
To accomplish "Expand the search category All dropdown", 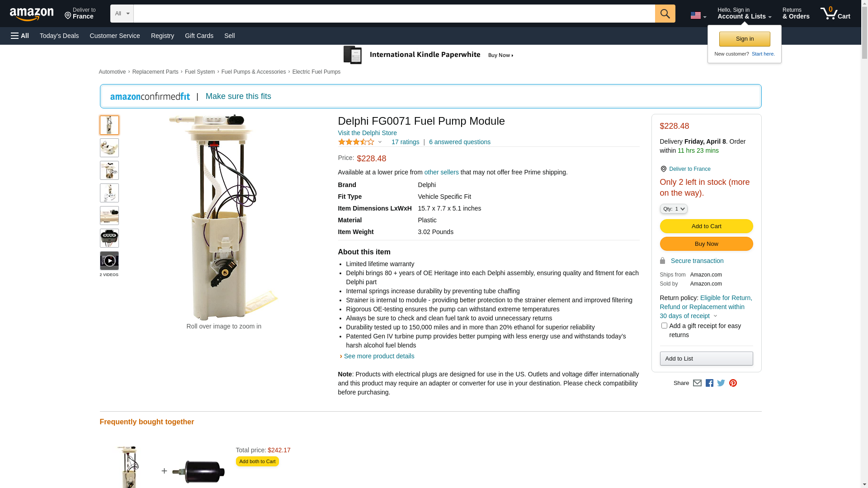I will click(x=122, y=14).
